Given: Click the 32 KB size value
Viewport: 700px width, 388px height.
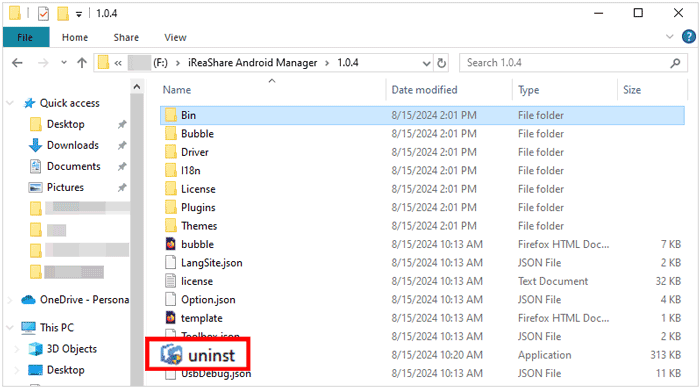Looking at the screenshot, I should click(x=668, y=281).
